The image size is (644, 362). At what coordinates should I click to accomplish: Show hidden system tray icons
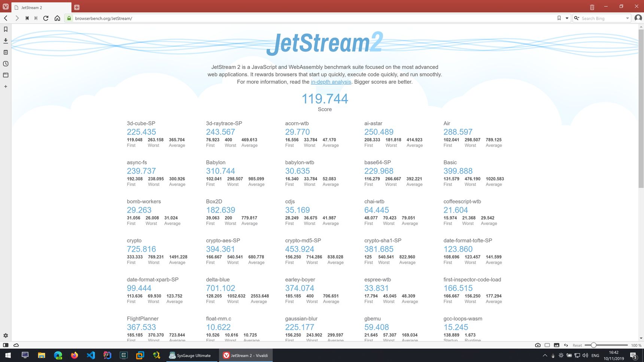coord(545,355)
